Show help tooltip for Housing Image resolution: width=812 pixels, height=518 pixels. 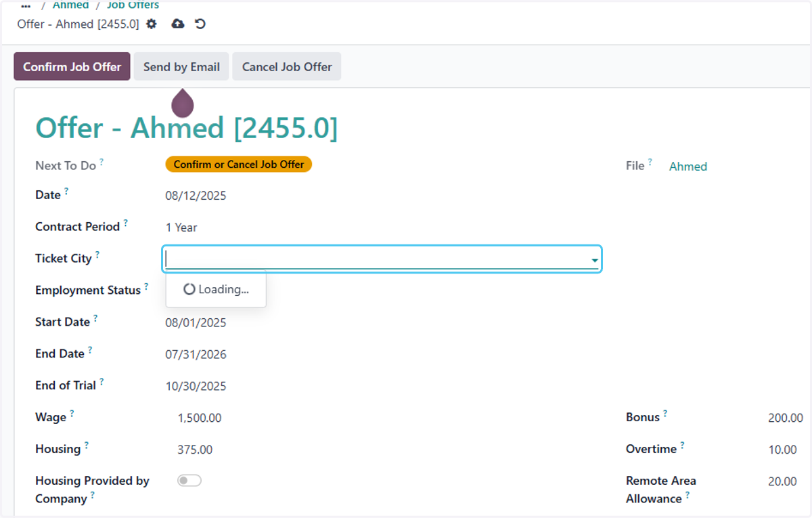86,446
